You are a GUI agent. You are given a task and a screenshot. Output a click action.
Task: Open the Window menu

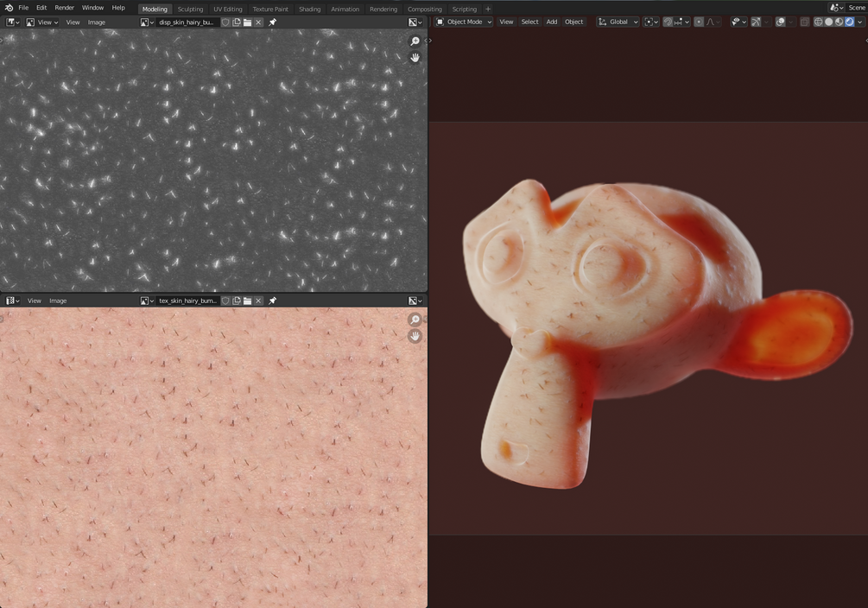(x=92, y=8)
